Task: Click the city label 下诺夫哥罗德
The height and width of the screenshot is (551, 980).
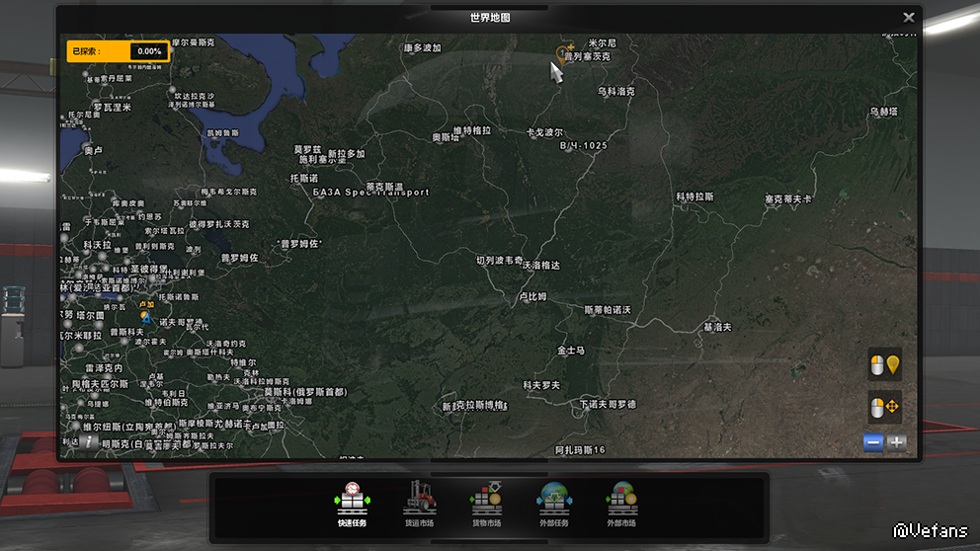Action: click(608, 404)
